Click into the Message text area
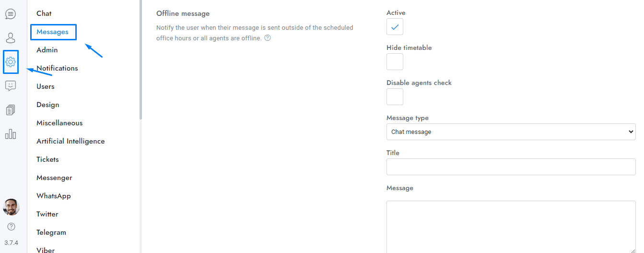The width and height of the screenshot is (644, 253). 511,227
